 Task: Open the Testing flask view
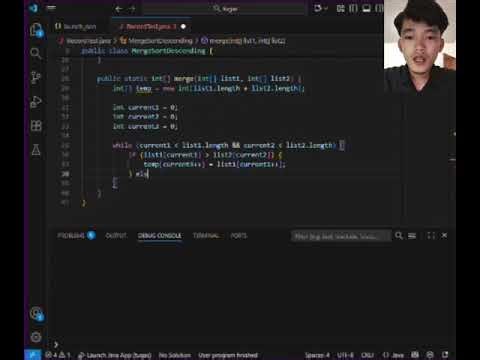36,150
